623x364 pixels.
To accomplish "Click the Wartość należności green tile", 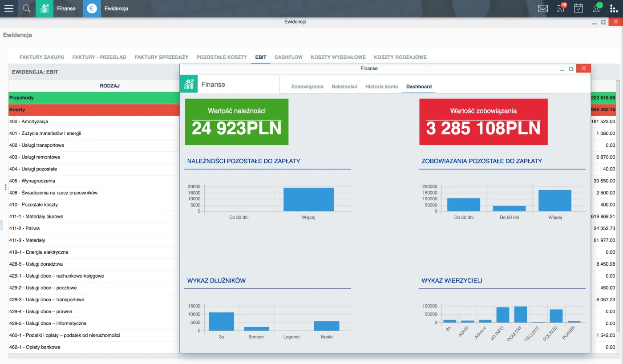I will (237, 122).
